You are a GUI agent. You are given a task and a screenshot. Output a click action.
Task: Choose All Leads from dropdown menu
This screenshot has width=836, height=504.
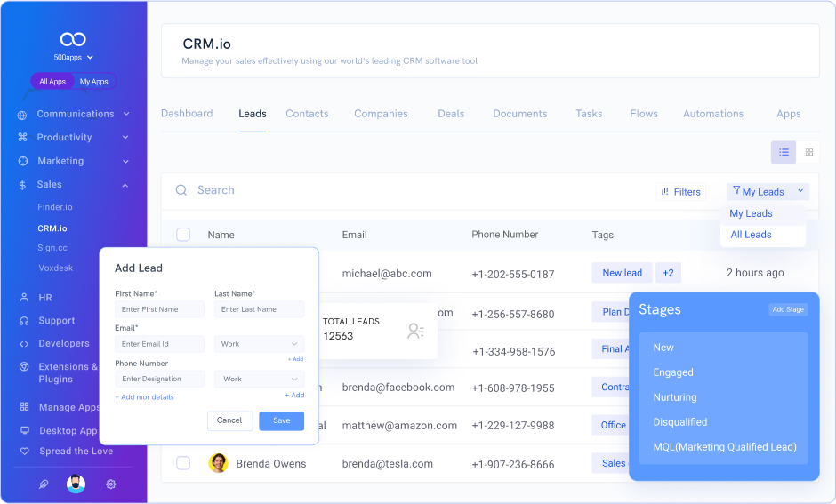coord(751,235)
